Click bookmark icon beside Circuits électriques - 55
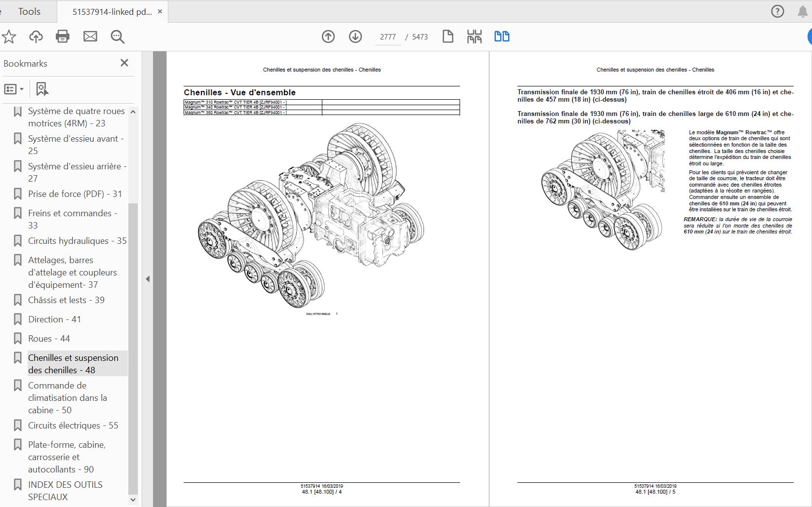Image resolution: width=812 pixels, height=507 pixels. pyautogui.click(x=18, y=426)
